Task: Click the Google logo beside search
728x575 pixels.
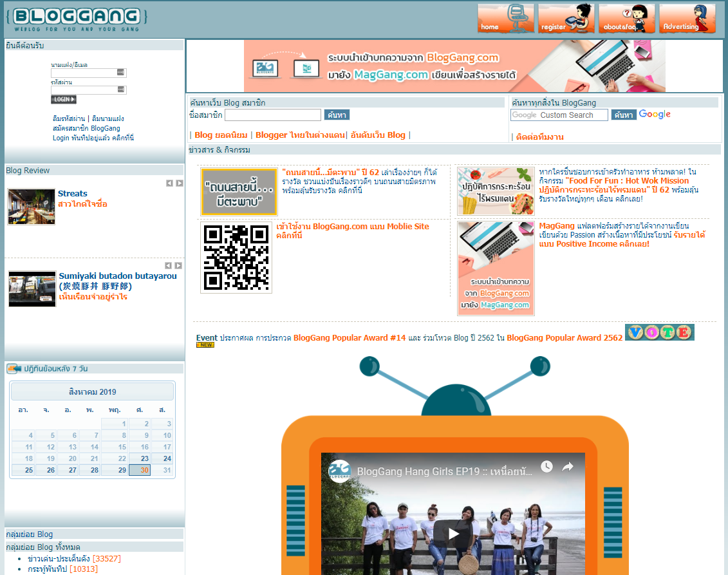Action: (x=655, y=114)
